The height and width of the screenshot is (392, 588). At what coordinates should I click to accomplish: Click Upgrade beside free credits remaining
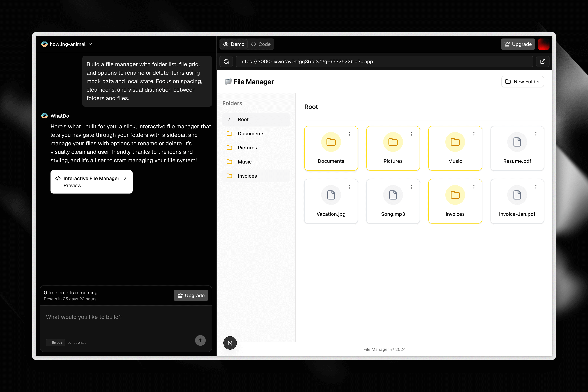pyautogui.click(x=191, y=295)
